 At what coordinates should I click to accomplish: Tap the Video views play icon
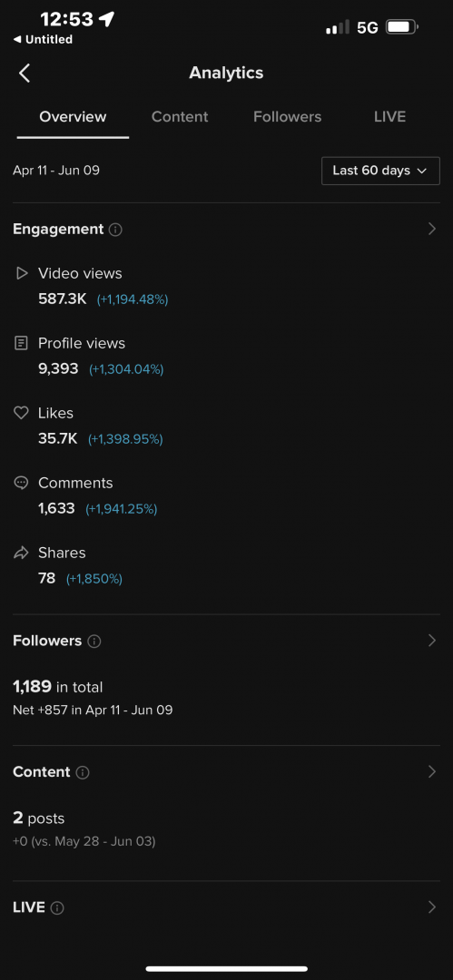point(22,273)
